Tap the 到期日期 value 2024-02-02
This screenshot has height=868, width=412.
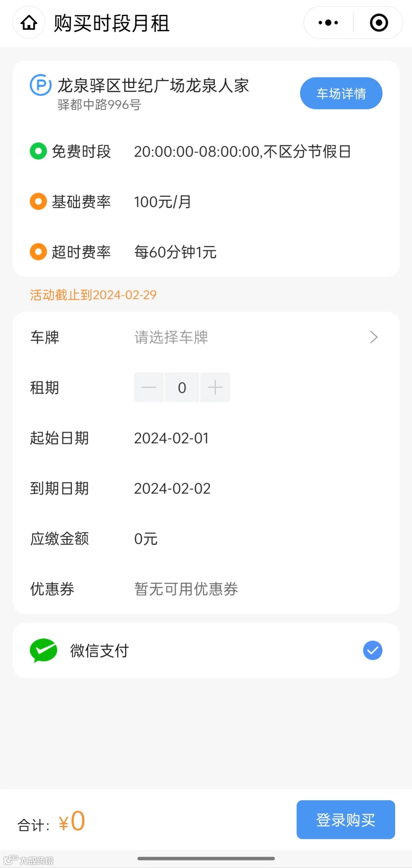point(172,488)
